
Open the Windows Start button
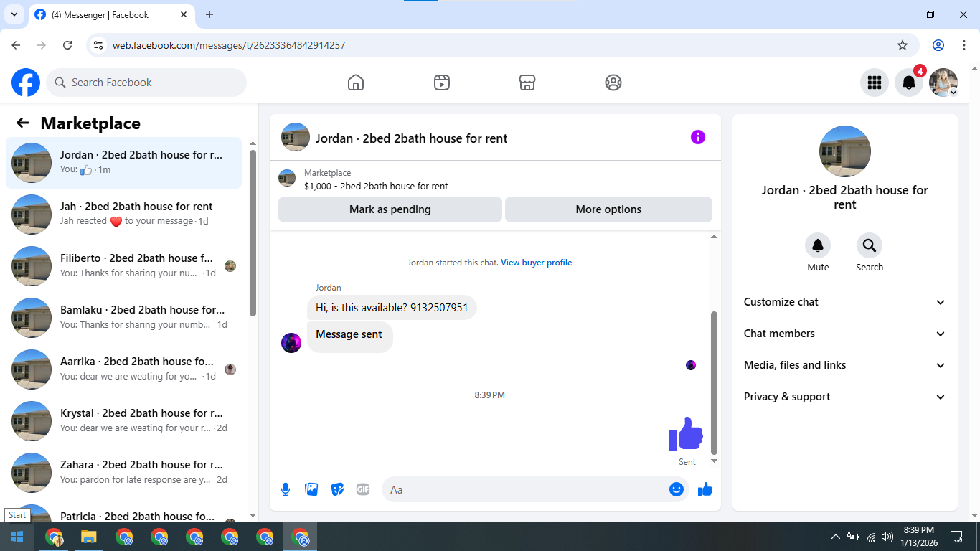[x=17, y=537]
